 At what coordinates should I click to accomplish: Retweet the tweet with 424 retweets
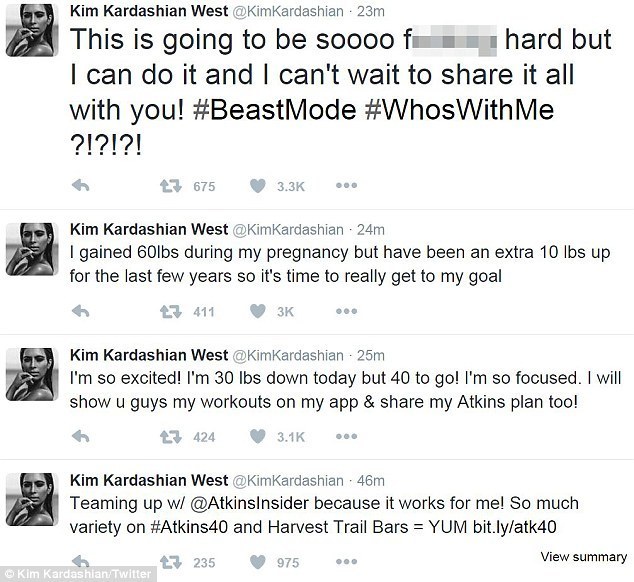(170, 436)
